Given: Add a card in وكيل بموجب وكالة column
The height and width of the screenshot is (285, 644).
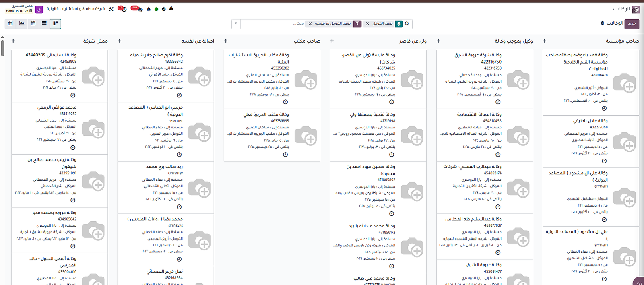Looking at the screenshot, I should (438, 41).
